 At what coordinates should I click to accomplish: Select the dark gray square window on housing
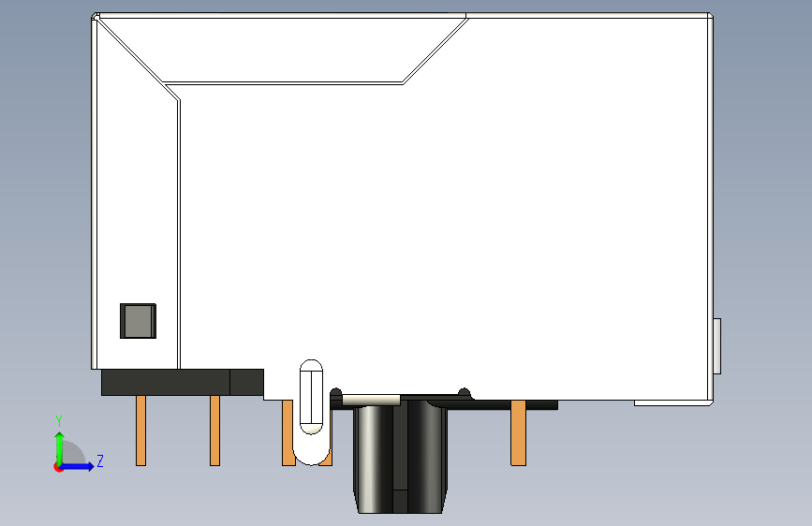tap(139, 321)
